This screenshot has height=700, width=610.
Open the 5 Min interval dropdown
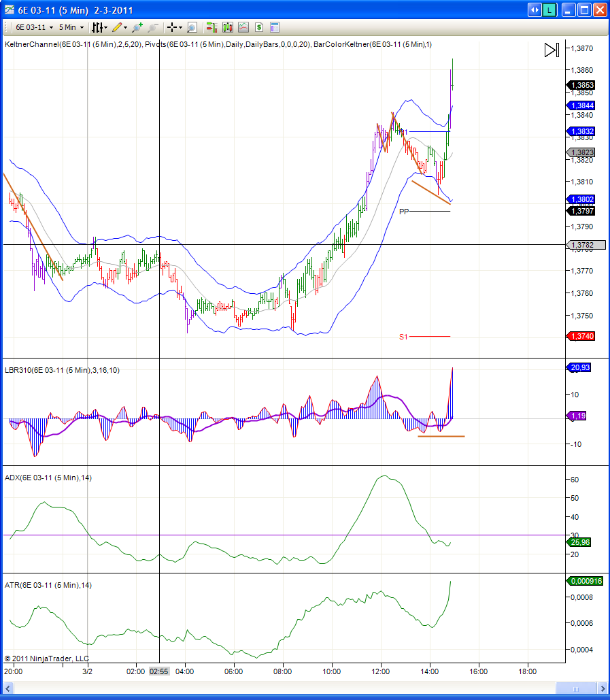[x=71, y=27]
